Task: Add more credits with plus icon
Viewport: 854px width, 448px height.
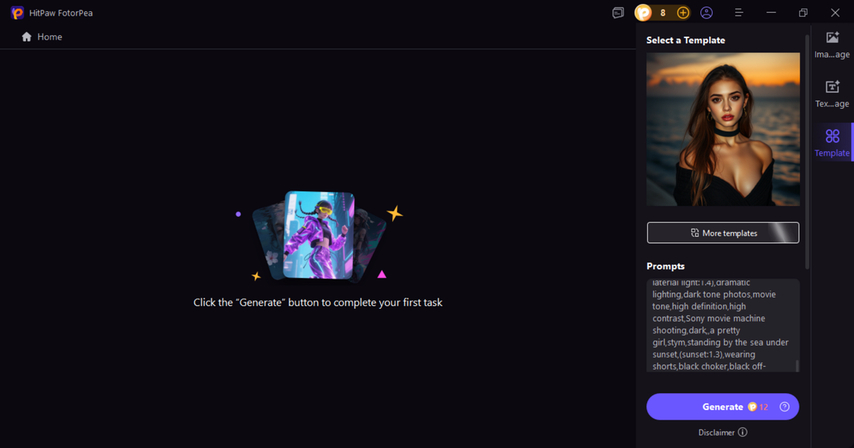Action: [682, 13]
